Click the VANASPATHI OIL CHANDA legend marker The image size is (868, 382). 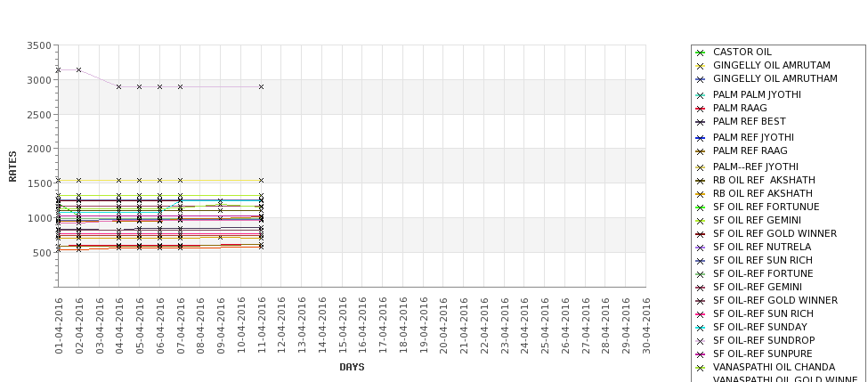tap(700, 368)
